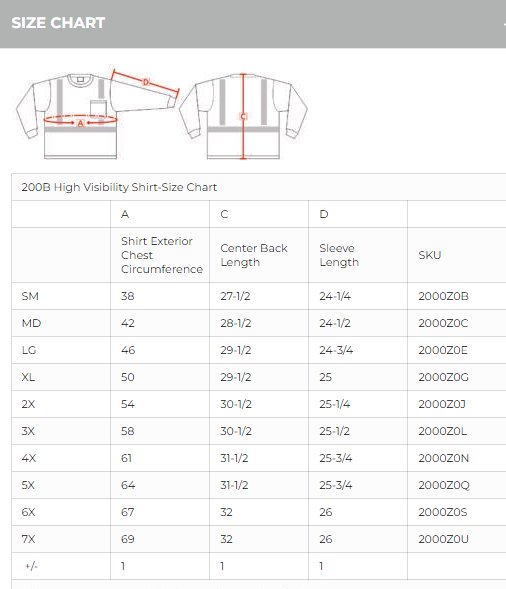Collapse the SIZE CHART section header

[x=253, y=23]
